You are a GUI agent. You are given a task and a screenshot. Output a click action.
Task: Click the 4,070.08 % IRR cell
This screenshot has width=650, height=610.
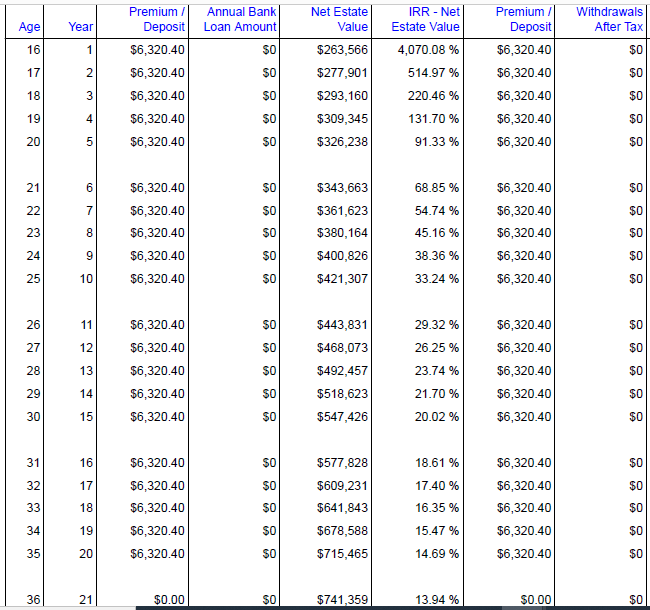tap(429, 50)
